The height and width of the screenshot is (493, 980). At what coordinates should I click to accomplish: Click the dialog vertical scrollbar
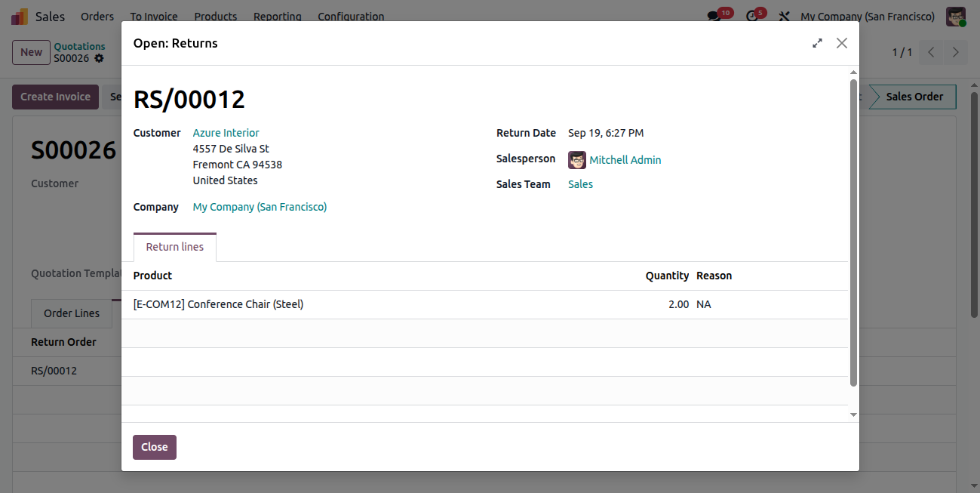(x=853, y=233)
